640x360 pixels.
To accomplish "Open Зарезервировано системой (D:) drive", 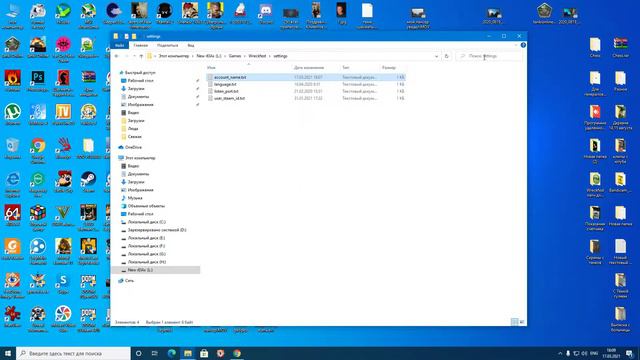I will click(x=157, y=230).
